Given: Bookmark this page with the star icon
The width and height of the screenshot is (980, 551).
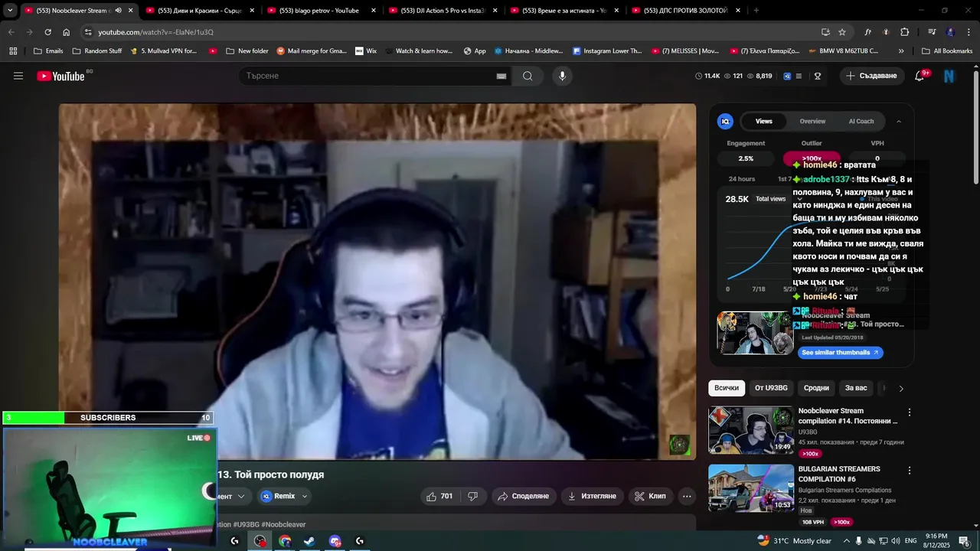Looking at the screenshot, I should click(x=842, y=32).
